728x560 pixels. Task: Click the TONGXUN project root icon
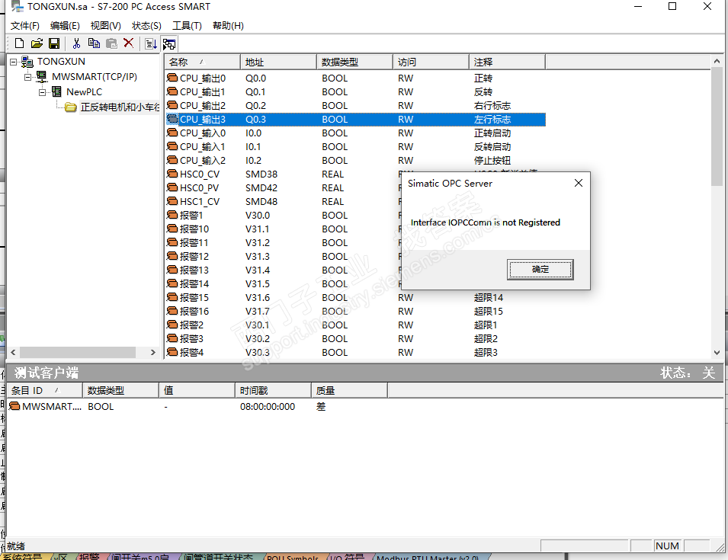coord(27,62)
